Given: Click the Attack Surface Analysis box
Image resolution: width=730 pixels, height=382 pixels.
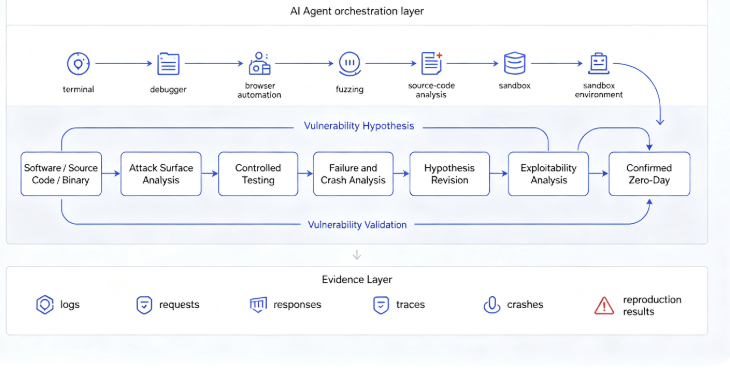Looking at the screenshot, I should pyautogui.click(x=161, y=174).
